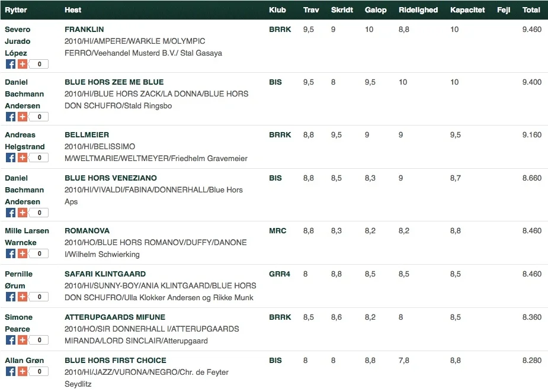Click plus share icon in Blue Hors Veneziano row

tap(23, 213)
